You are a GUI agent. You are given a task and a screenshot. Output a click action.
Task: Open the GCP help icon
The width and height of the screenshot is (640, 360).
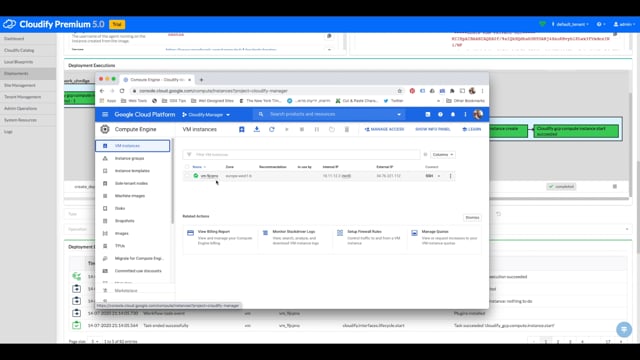pyautogui.click(x=440, y=115)
